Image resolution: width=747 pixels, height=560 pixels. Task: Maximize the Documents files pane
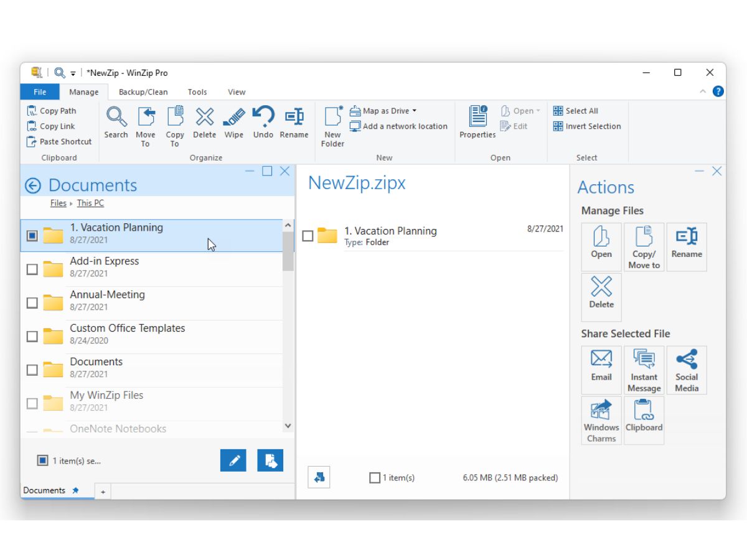[267, 171]
